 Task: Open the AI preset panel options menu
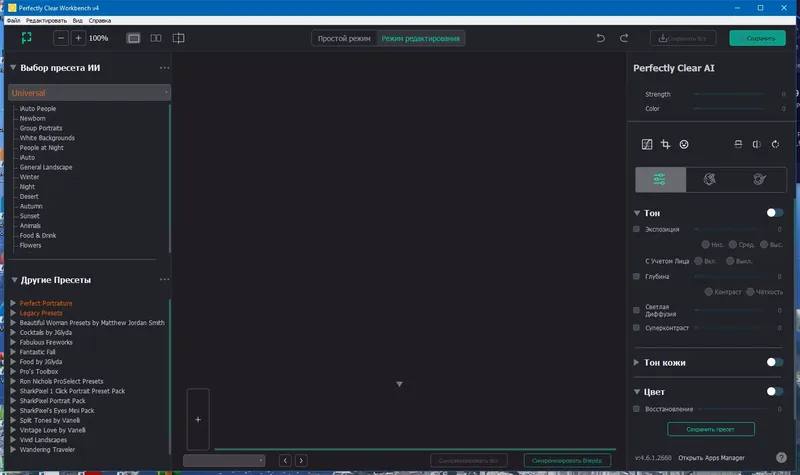point(164,68)
